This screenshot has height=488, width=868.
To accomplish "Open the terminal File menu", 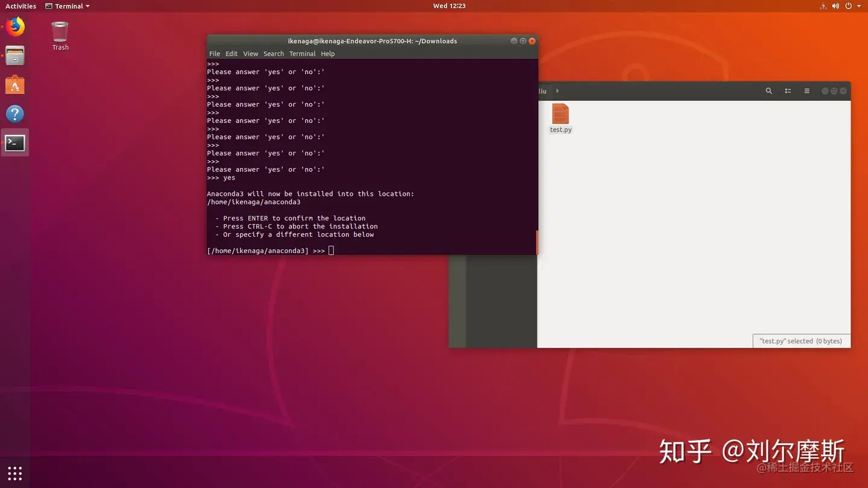I will click(215, 54).
